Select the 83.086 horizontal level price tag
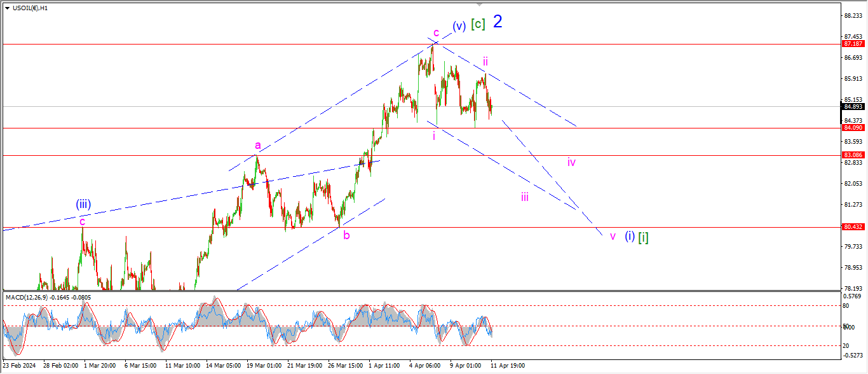Screen dimensions: 868x374 [852, 155]
